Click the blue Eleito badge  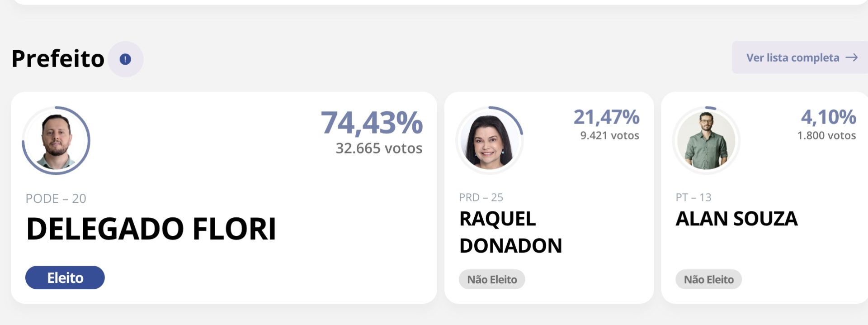point(65,277)
